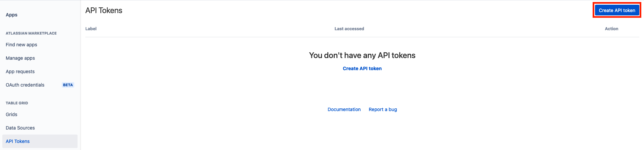This screenshot has height=150, width=644.
Task: Go to Manage apps in sidebar
Action: pos(20,58)
